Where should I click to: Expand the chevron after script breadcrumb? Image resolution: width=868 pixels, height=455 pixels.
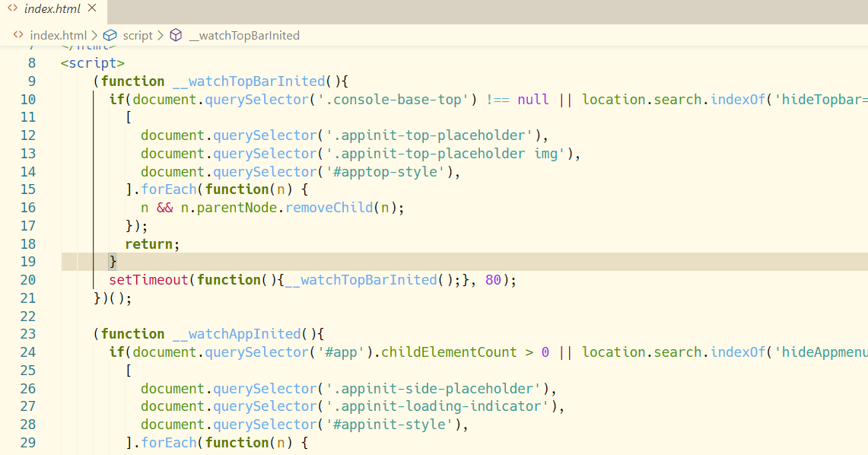(x=161, y=36)
